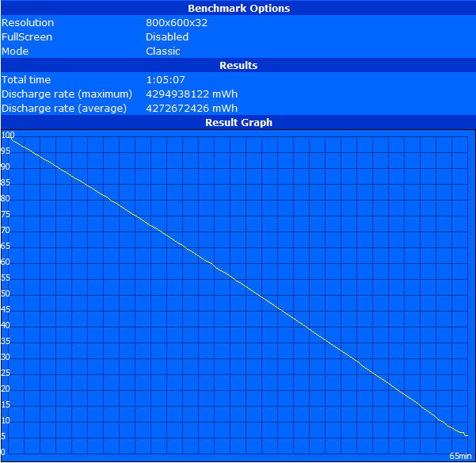
Task: Click the 95 axis label on graph
Action: [x=6, y=151]
